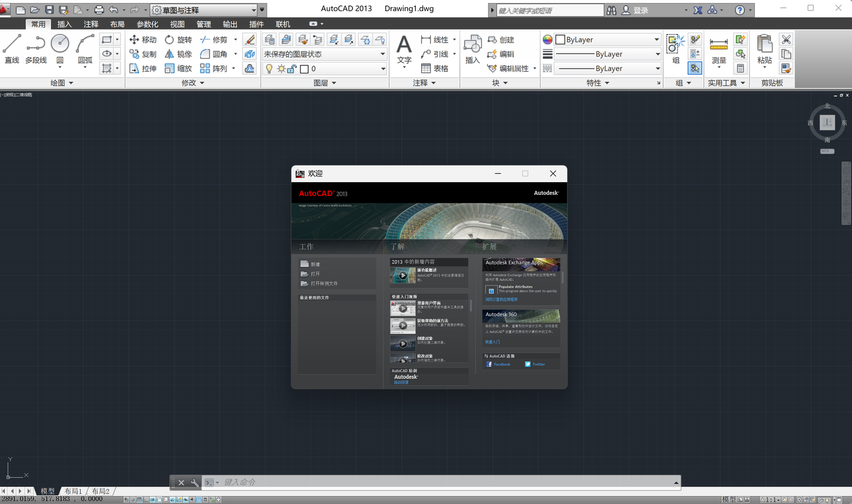Screen dimensions: 852x504
Task: Click the ViewCube 上 (top) face
Action: coord(827,122)
